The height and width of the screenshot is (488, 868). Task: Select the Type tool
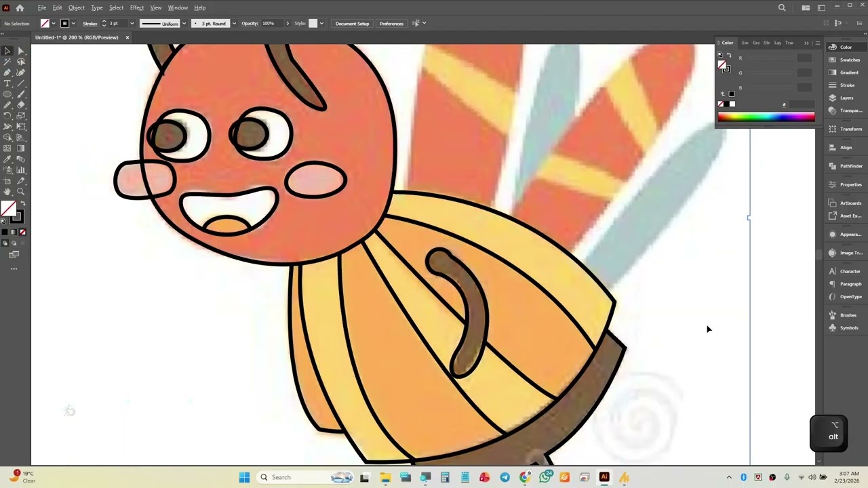(x=7, y=83)
